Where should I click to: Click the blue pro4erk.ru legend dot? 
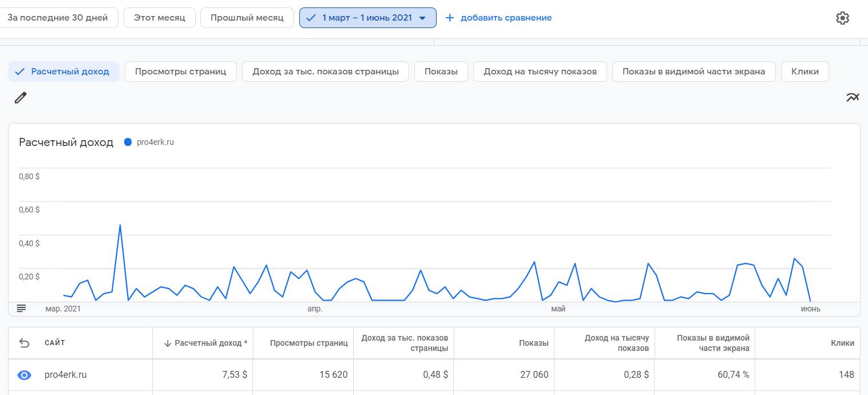pos(128,142)
